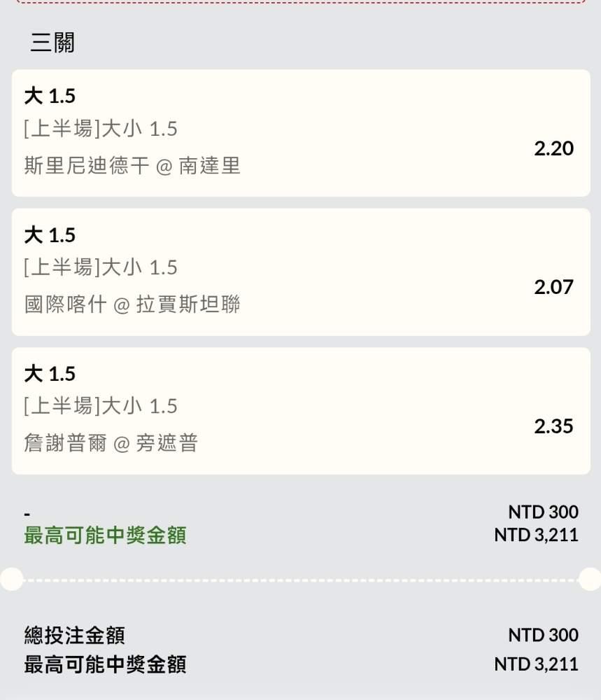Click the green 最高可能中獎金額 label
The image size is (601, 700).
click(x=105, y=535)
